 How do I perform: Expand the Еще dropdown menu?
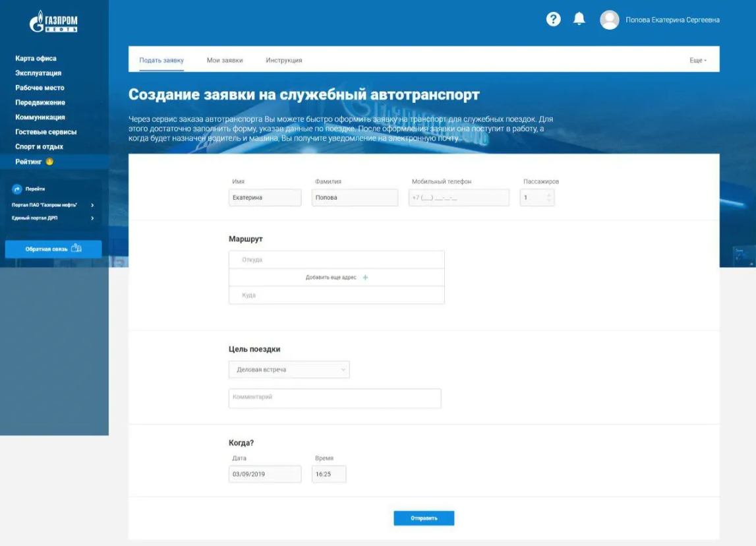698,60
